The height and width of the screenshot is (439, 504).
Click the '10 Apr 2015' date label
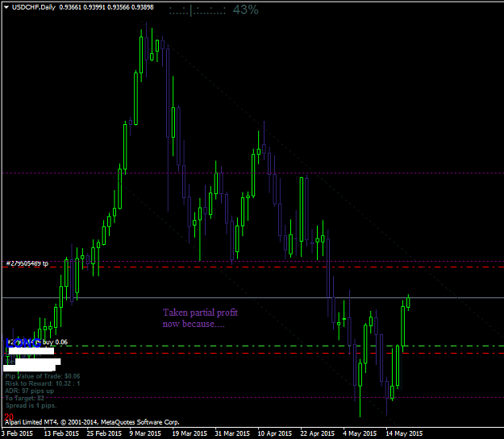pyautogui.click(x=275, y=433)
